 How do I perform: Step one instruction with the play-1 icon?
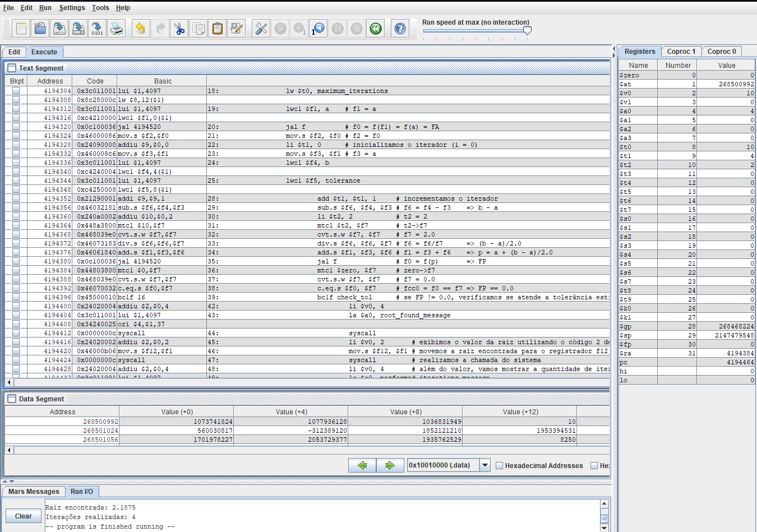(299, 29)
